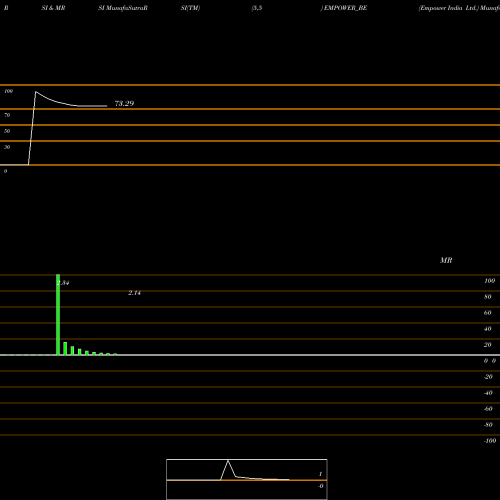500x500 pixels.
Task: Click the 70 level RSI axis label
Action: point(7,115)
